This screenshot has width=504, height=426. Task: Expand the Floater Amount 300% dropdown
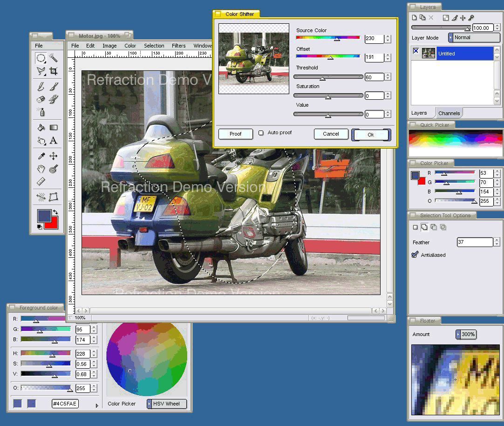pyautogui.click(x=466, y=334)
